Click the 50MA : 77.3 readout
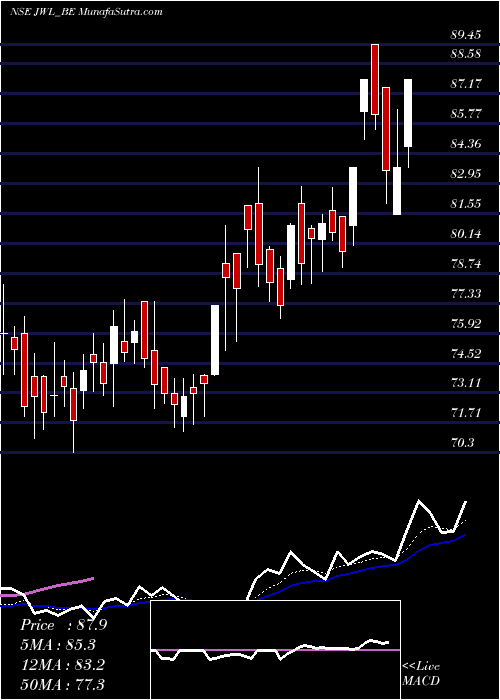 coord(62,684)
